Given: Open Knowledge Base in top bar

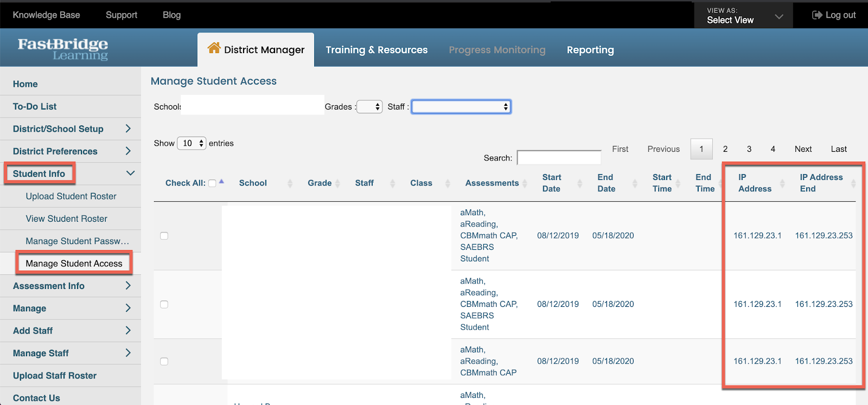Looking at the screenshot, I should pos(46,15).
